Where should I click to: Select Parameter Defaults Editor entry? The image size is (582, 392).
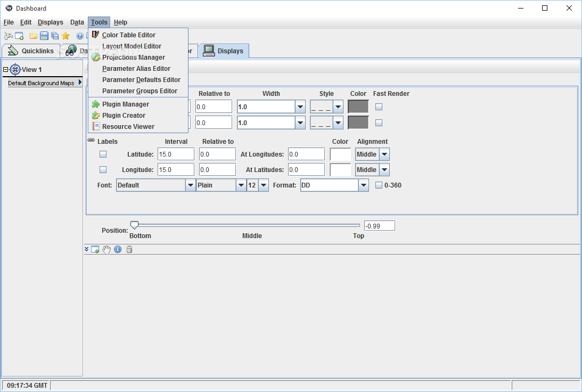point(138,79)
